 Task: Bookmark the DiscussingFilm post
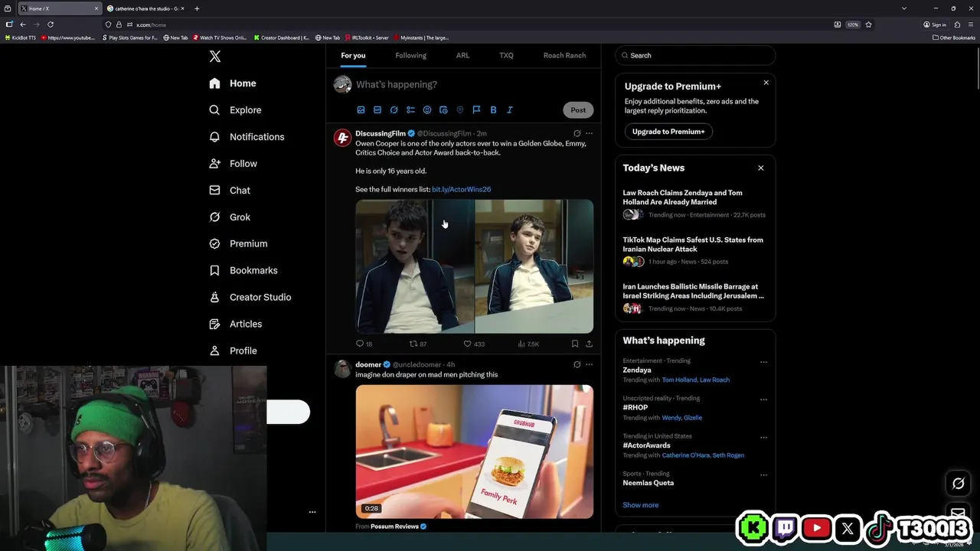tap(575, 344)
